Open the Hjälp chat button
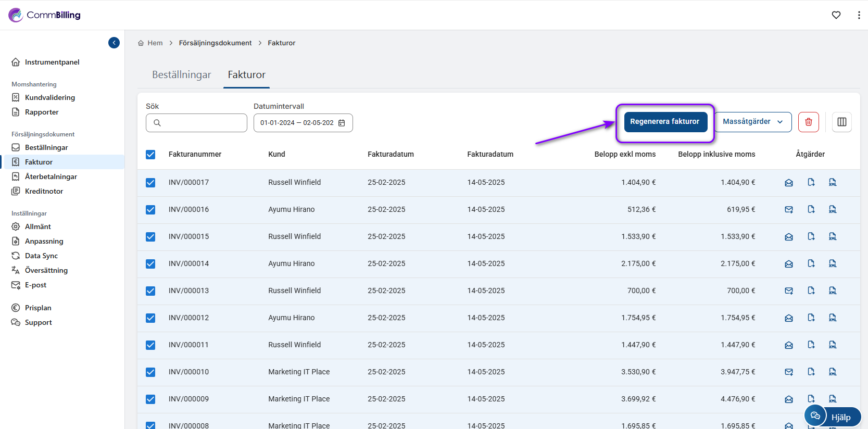The height and width of the screenshot is (429, 868). tap(832, 417)
